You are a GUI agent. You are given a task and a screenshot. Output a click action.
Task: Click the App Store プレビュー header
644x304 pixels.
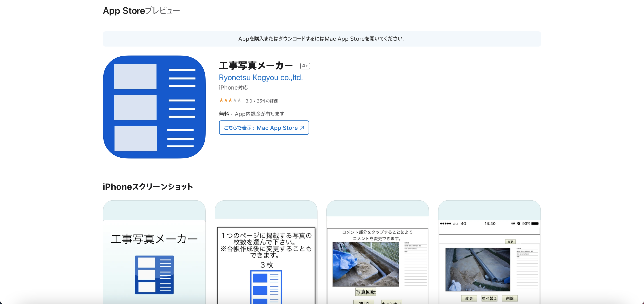[141, 11]
